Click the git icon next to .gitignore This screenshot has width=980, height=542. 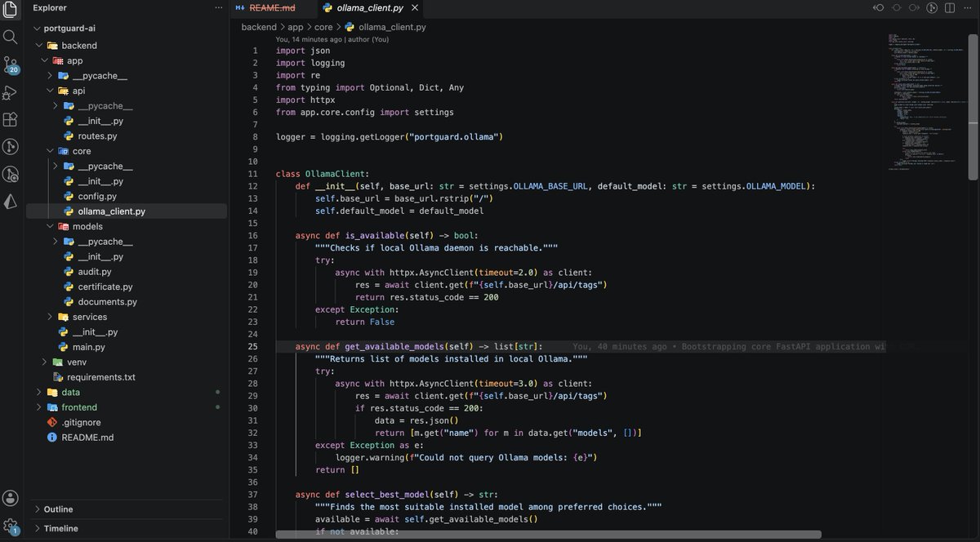coord(52,422)
